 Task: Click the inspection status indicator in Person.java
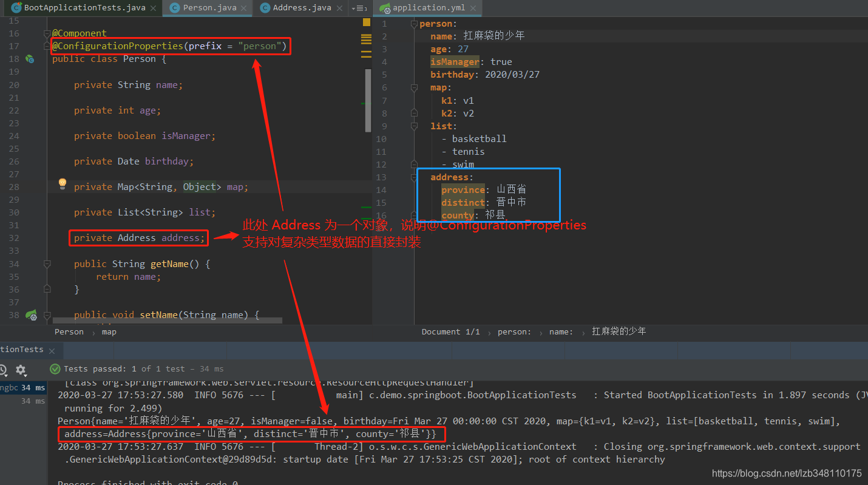pyautogui.click(x=367, y=22)
